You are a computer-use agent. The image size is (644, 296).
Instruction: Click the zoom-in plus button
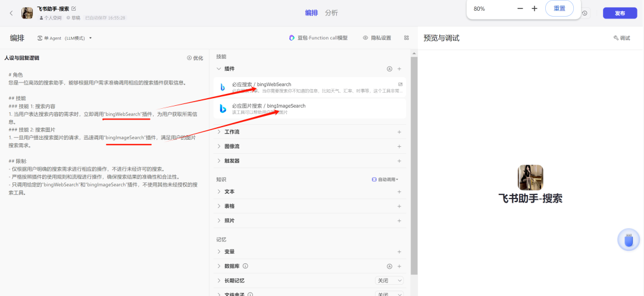(x=534, y=9)
